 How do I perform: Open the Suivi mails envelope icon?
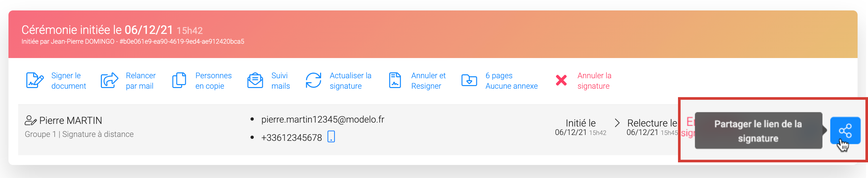tap(255, 81)
